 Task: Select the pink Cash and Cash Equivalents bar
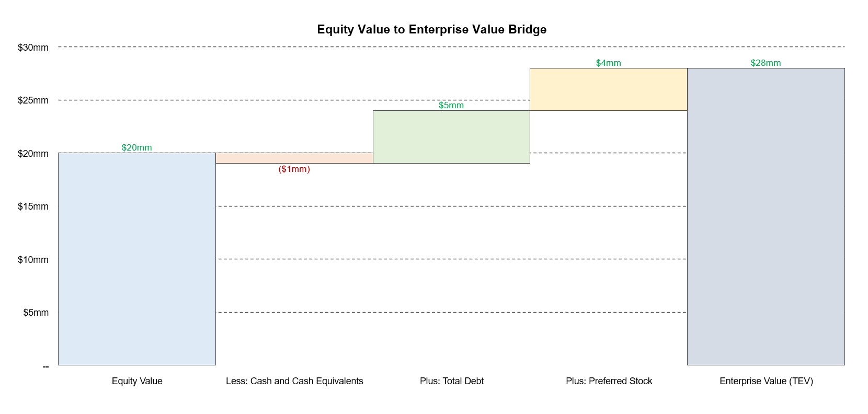(x=294, y=158)
